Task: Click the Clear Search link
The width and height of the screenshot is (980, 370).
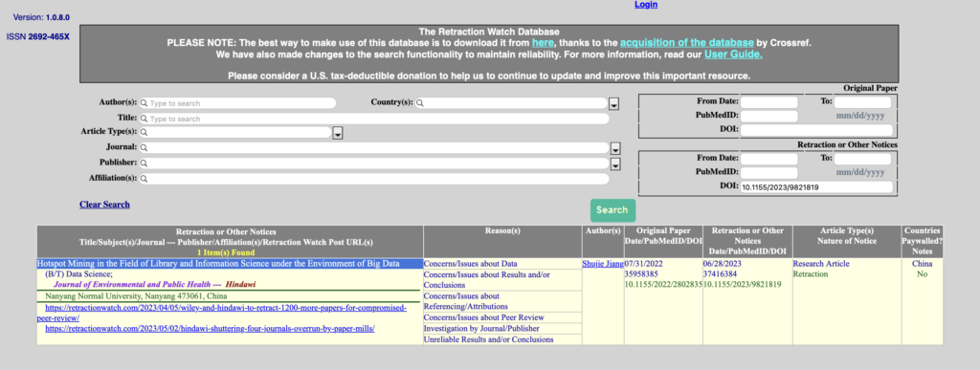Action: 104,205
